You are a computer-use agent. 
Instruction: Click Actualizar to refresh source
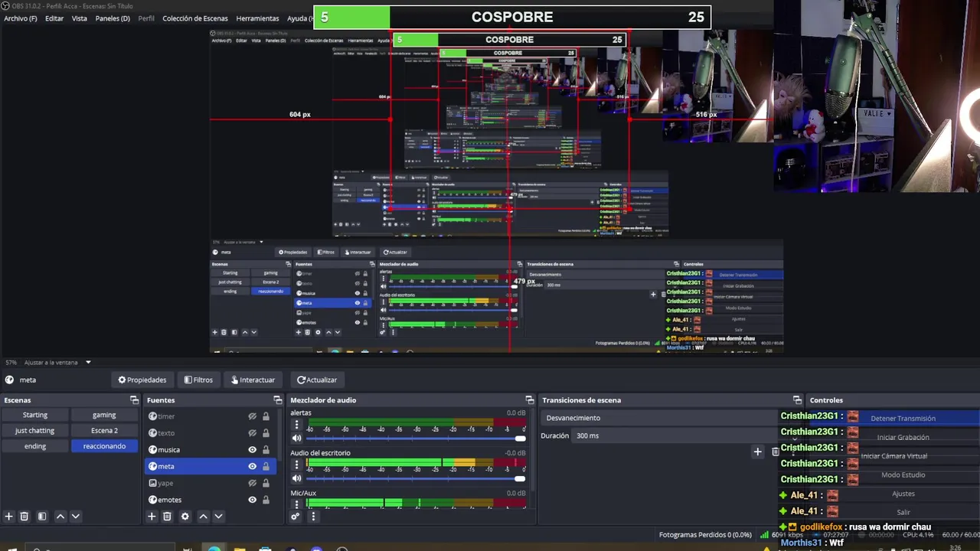click(x=317, y=380)
